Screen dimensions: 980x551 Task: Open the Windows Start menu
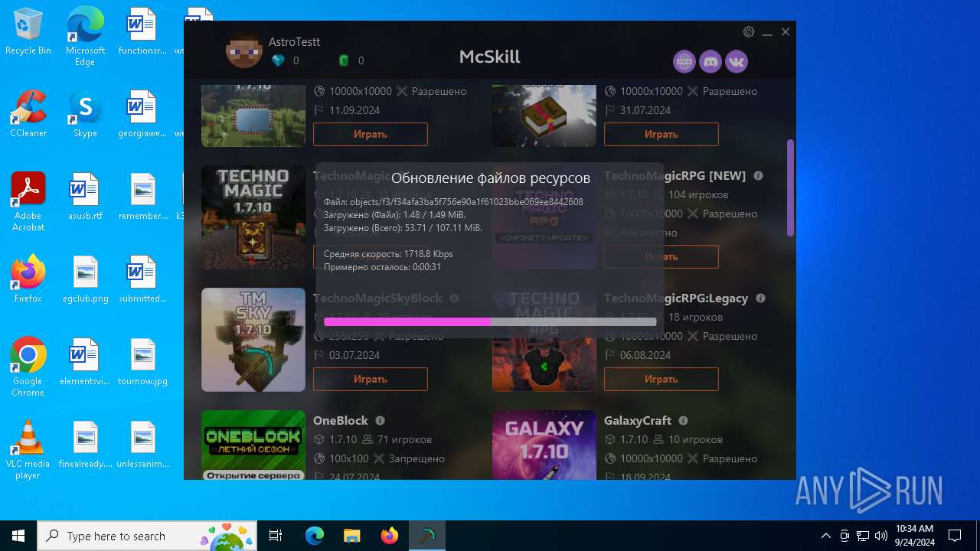(x=18, y=536)
